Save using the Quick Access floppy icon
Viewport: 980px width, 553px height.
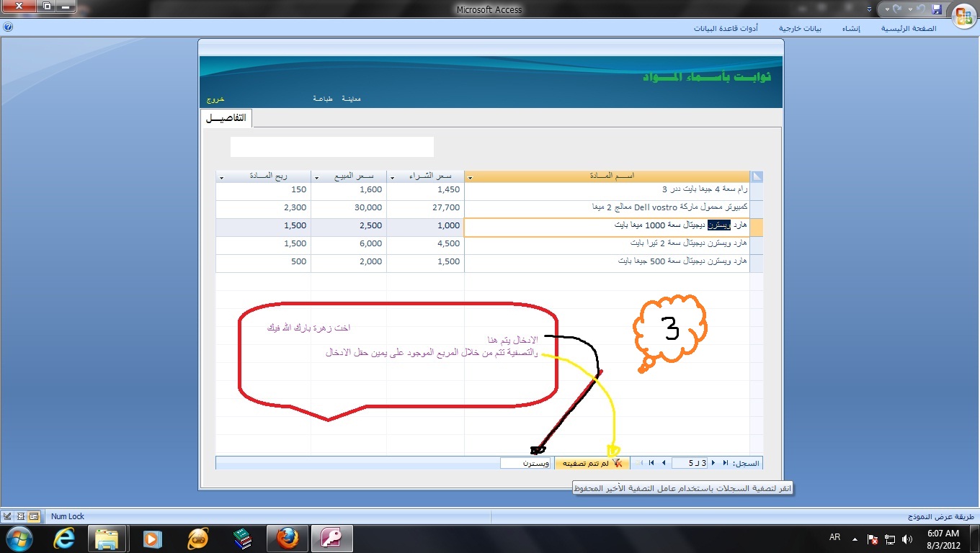(x=936, y=9)
